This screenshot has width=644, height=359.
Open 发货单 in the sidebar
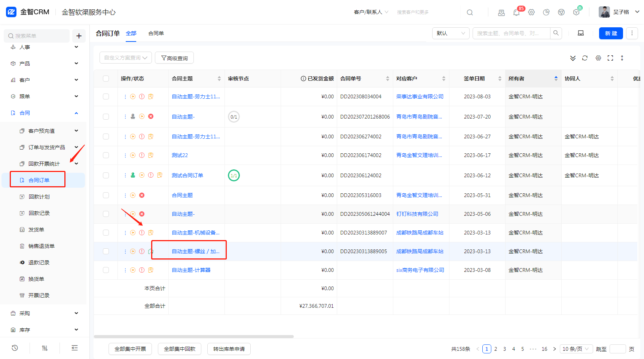coord(36,230)
